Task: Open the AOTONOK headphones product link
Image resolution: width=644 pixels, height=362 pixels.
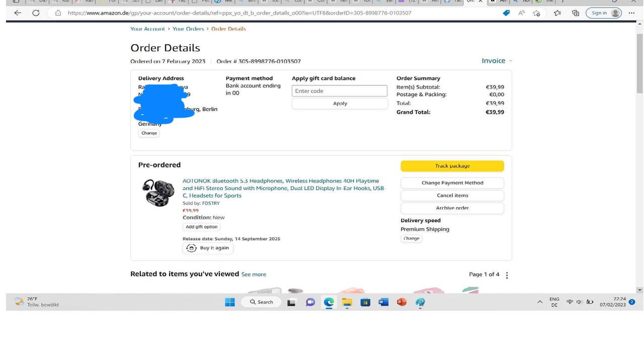Action: (x=283, y=188)
